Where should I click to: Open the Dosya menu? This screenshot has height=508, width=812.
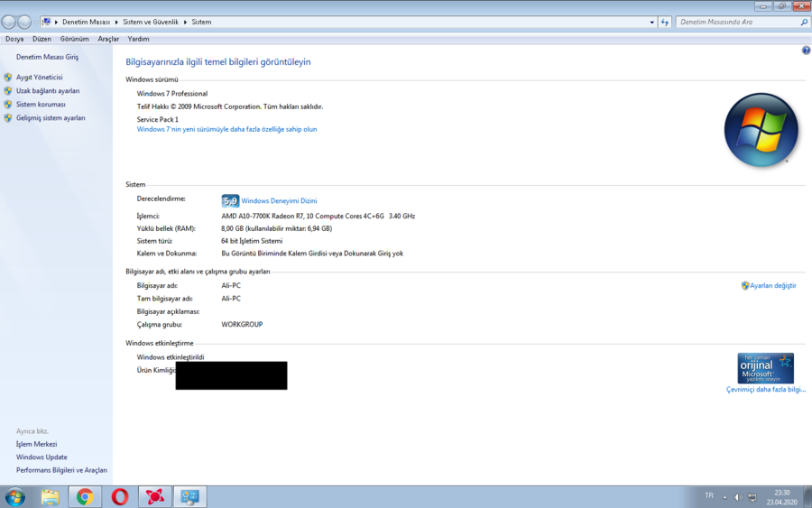14,39
